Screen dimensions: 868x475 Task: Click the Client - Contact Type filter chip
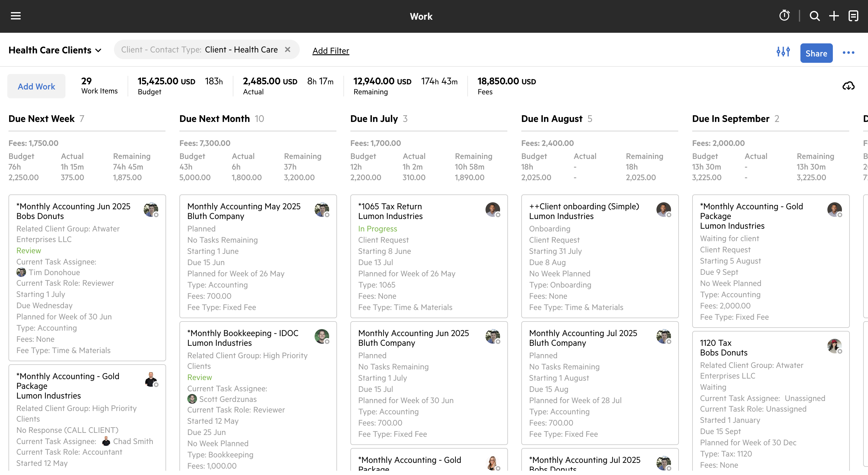pyautogui.click(x=199, y=49)
